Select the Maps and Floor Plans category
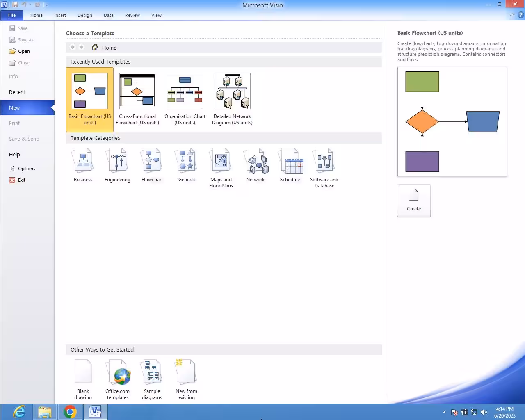 [221, 164]
